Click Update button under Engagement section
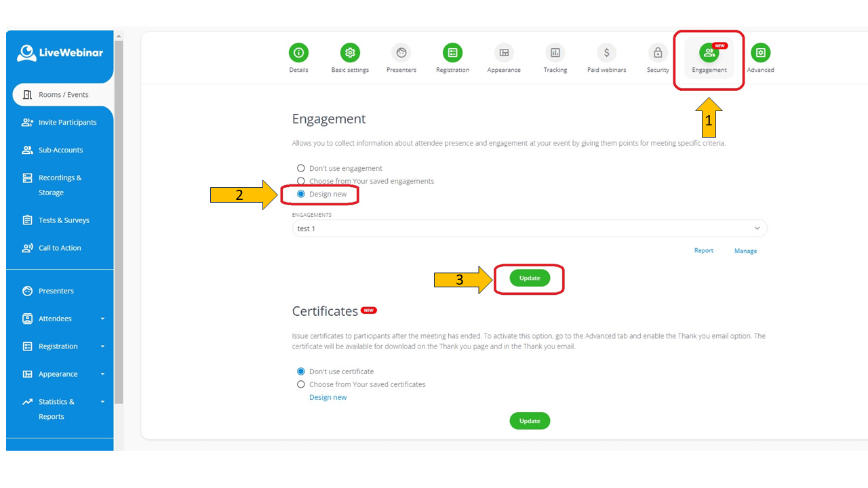The width and height of the screenshot is (868, 488). coord(530,278)
